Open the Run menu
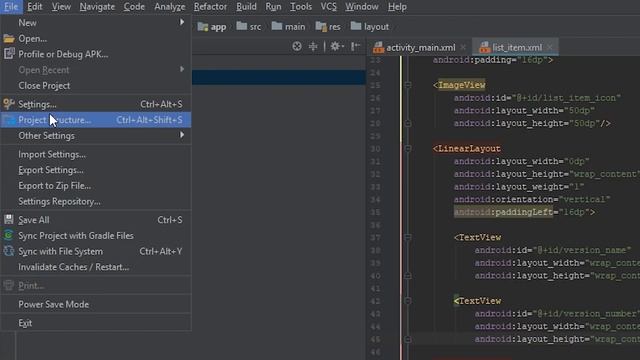Screen dimensions: 640x360 (273, 7)
